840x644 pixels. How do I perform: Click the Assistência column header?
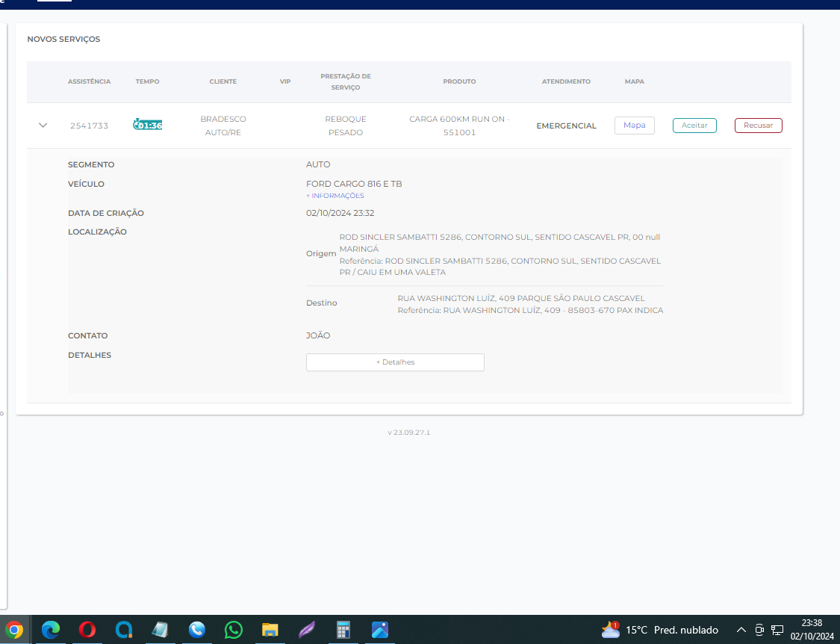point(89,81)
